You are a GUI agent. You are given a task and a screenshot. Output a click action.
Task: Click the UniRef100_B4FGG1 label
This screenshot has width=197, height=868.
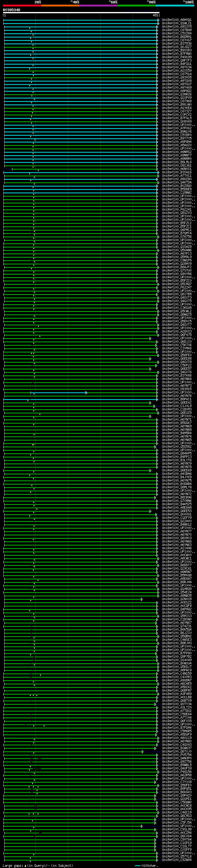[177, 64]
